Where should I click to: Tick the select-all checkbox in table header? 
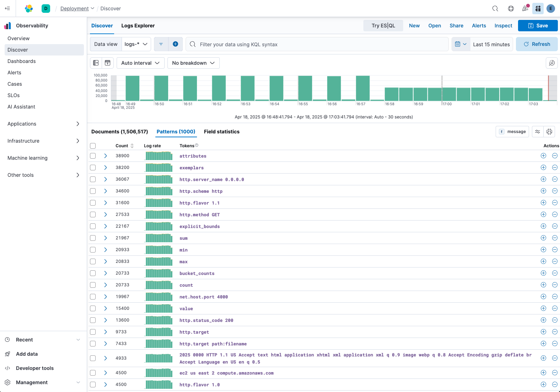coord(93,146)
